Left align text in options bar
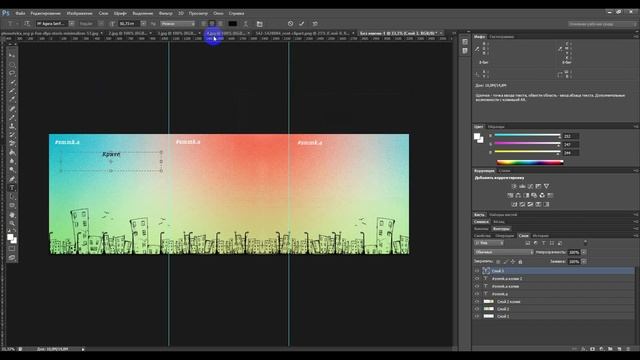 203,24
